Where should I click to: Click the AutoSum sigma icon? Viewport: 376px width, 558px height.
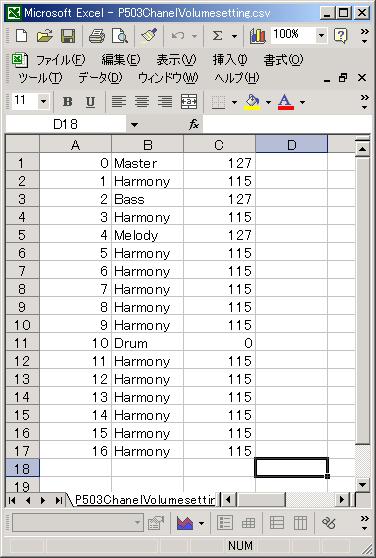tap(217, 36)
